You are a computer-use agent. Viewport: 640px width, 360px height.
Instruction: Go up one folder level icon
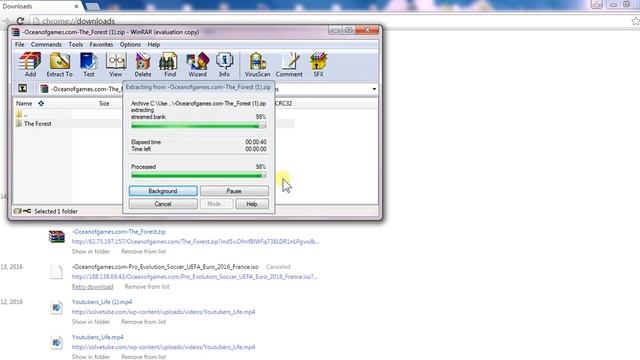tap(22, 88)
